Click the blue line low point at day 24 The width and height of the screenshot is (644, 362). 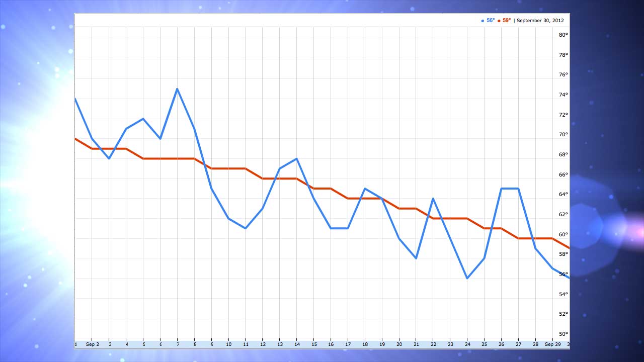(x=467, y=278)
